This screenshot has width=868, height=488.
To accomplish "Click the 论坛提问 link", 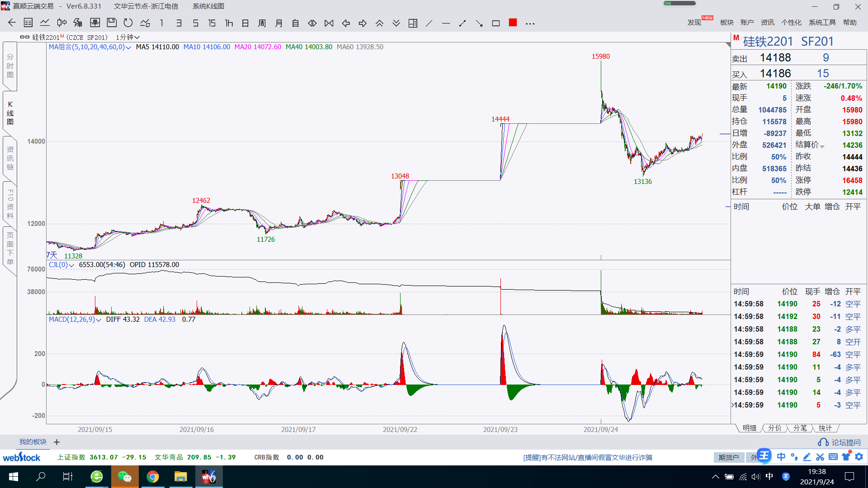I will point(840,442).
